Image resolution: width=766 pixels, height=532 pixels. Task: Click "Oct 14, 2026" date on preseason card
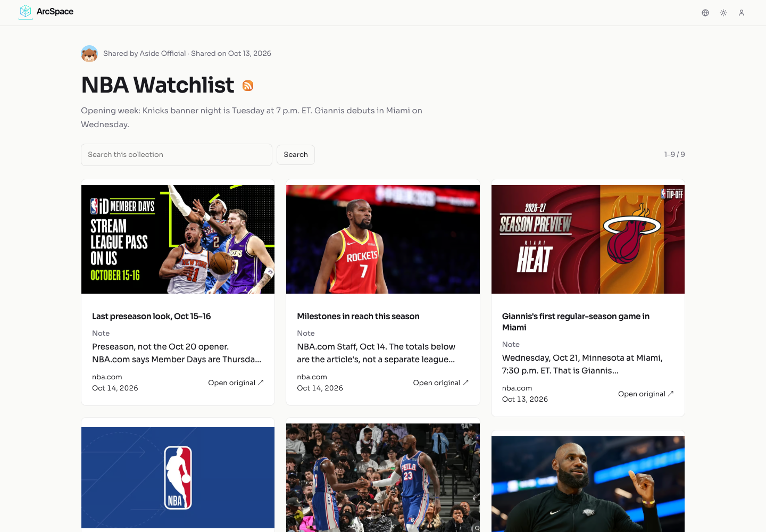point(115,388)
